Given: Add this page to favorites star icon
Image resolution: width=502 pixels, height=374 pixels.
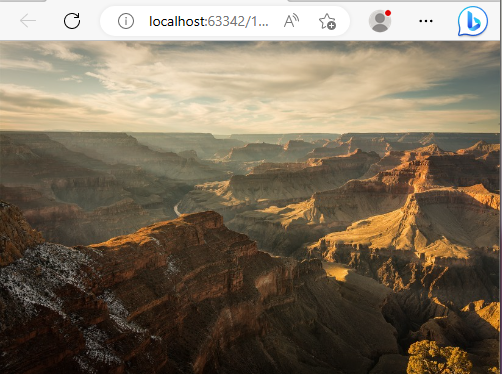Looking at the screenshot, I should pyautogui.click(x=327, y=21).
